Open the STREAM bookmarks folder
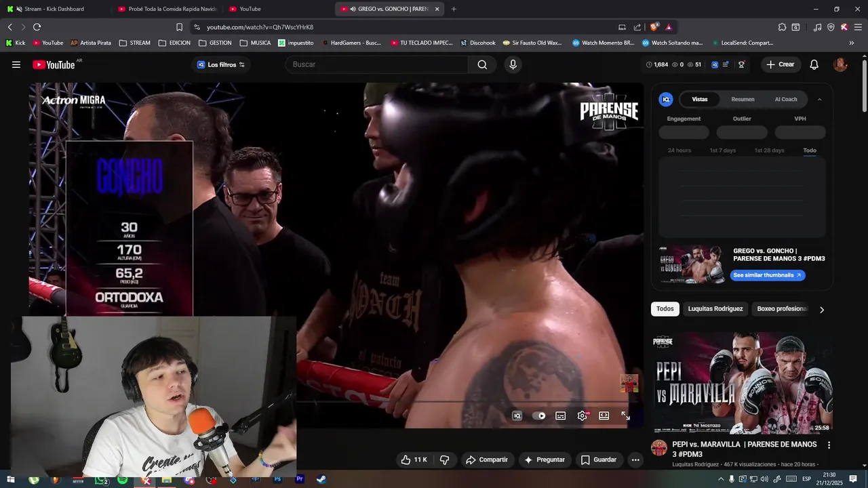This screenshot has width=868, height=488. pyautogui.click(x=135, y=43)
